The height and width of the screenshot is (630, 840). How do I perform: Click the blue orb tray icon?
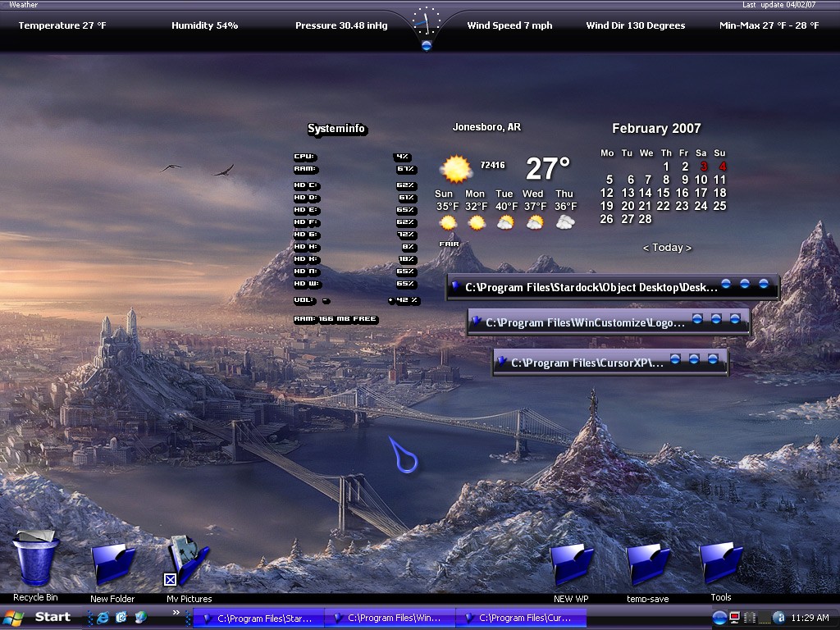pos(719,618)
